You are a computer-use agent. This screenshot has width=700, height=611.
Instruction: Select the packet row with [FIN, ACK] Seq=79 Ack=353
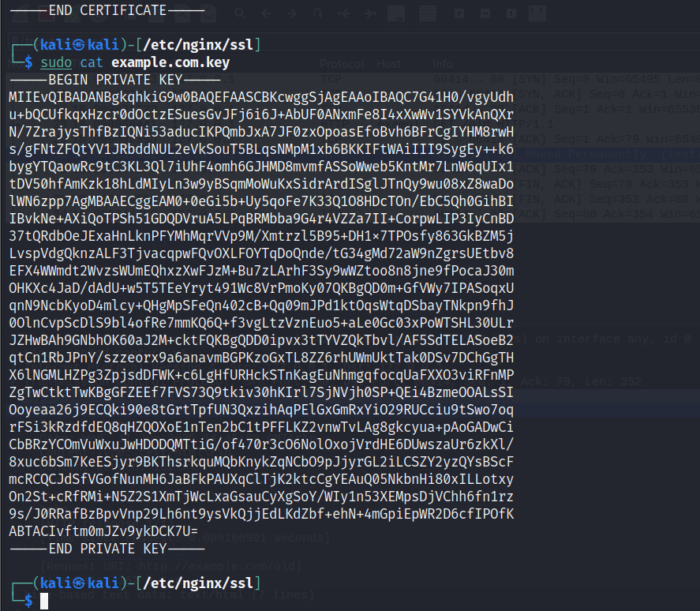pyautogui.click(x=354, y=185)
